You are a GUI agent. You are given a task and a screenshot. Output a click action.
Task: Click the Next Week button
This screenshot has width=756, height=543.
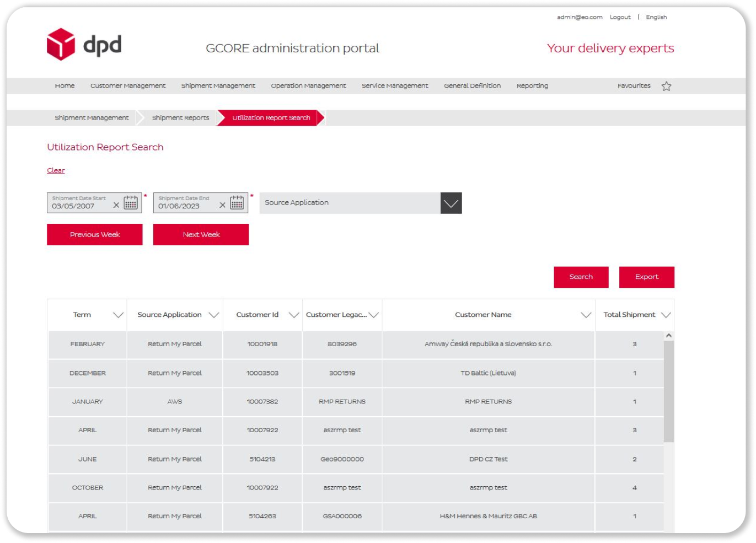click(201, 234)
